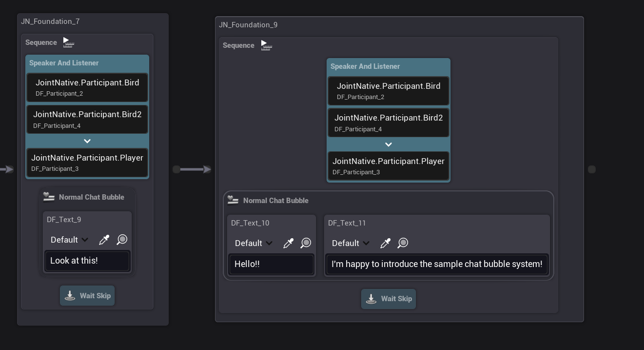Click the magnifier icon in DF_Text_10
644x350 pixels.
click(306, 243)
